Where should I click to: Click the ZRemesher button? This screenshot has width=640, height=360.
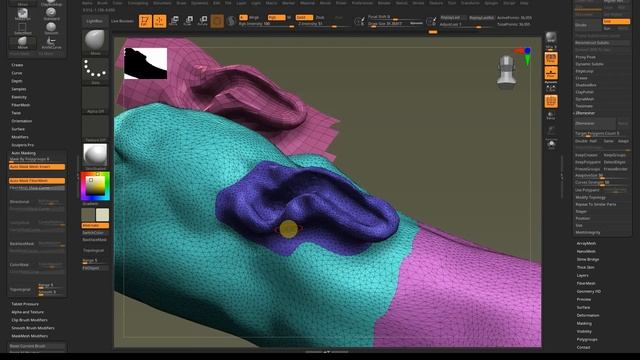click(x=595, y=123)
